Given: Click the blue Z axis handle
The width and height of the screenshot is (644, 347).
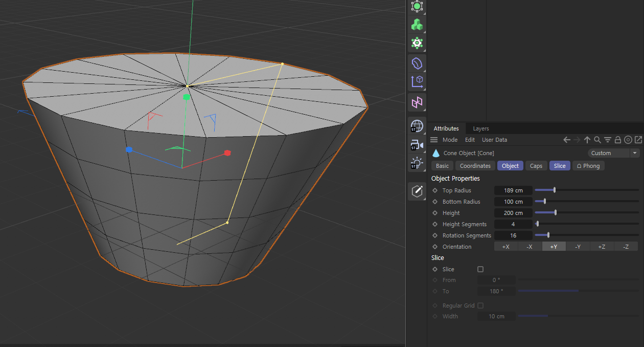Looking at the screenshot, I should [129, 149].
